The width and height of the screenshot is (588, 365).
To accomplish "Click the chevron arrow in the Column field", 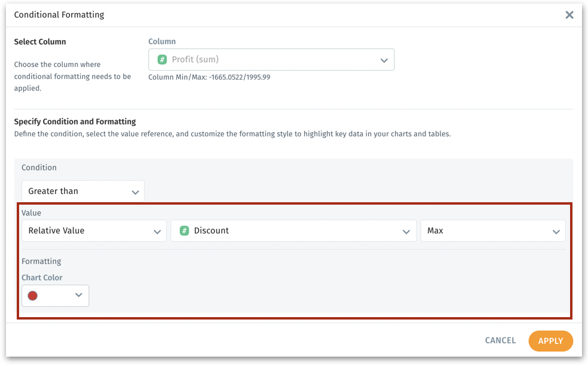I will tap(384, 60).
